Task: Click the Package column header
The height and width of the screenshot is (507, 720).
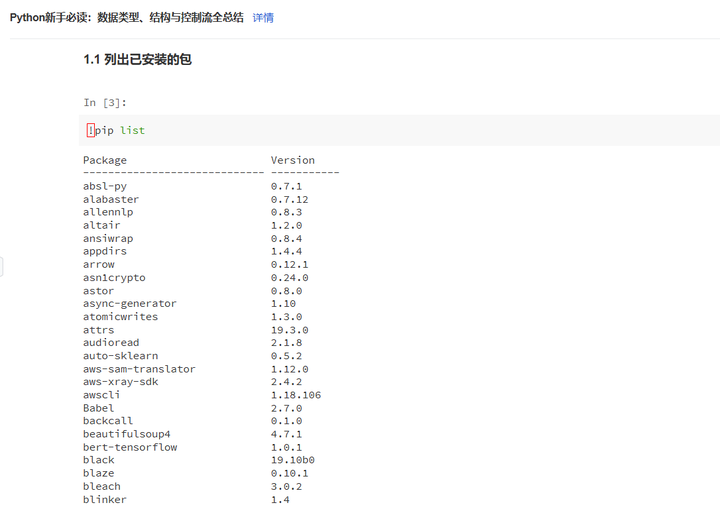Action: pyautogui.click(x=105, y=160)
